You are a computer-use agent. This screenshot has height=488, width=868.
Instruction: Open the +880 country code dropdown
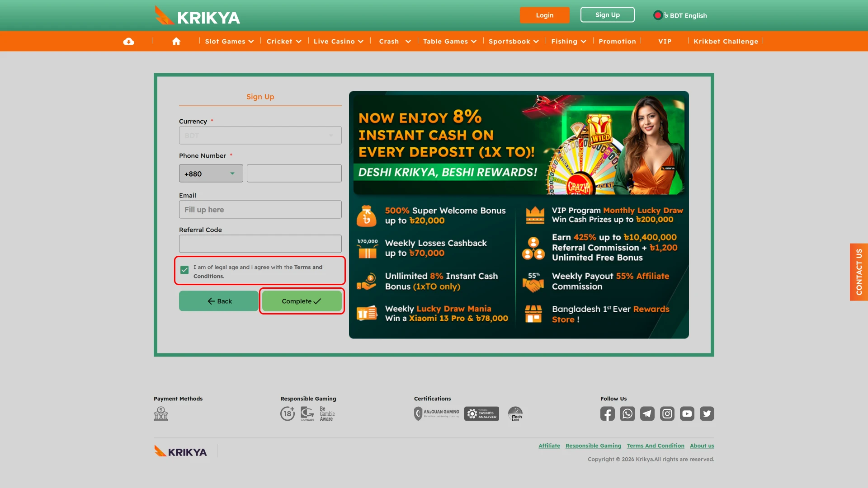point(211,173)
